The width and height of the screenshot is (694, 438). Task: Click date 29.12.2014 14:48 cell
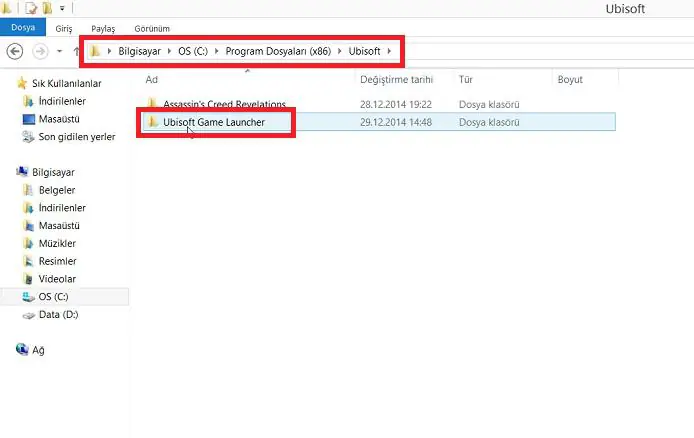pos(396,122)
